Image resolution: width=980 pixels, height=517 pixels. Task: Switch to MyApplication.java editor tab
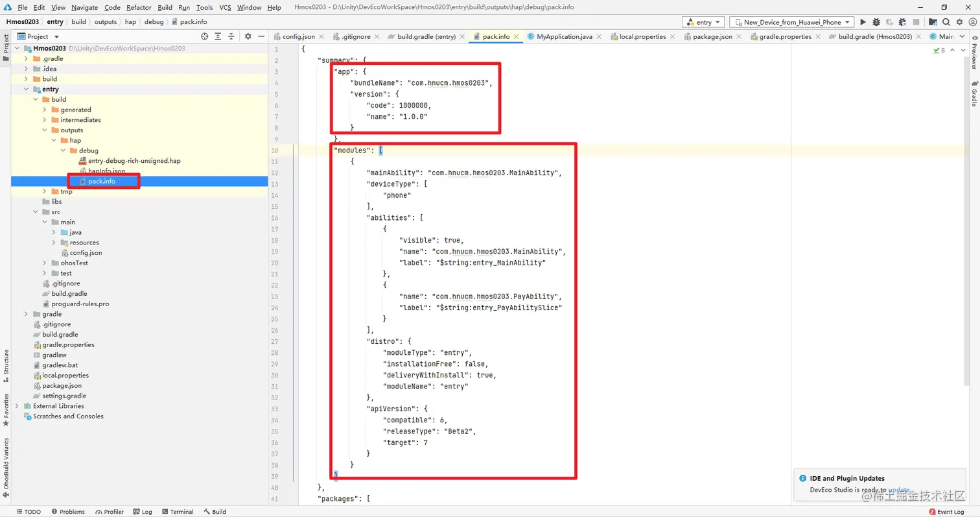[x=565, y=36]
